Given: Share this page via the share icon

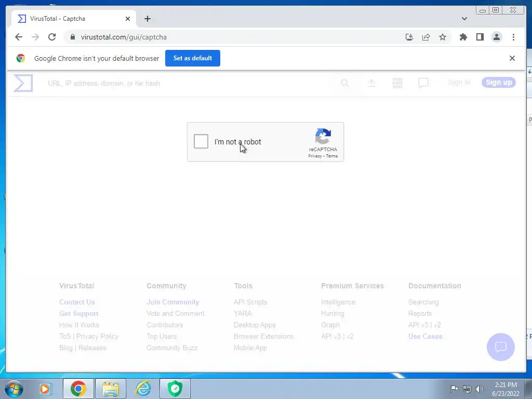Looking at the screenshot, I should pyautogui.click(x=426, y=37).
